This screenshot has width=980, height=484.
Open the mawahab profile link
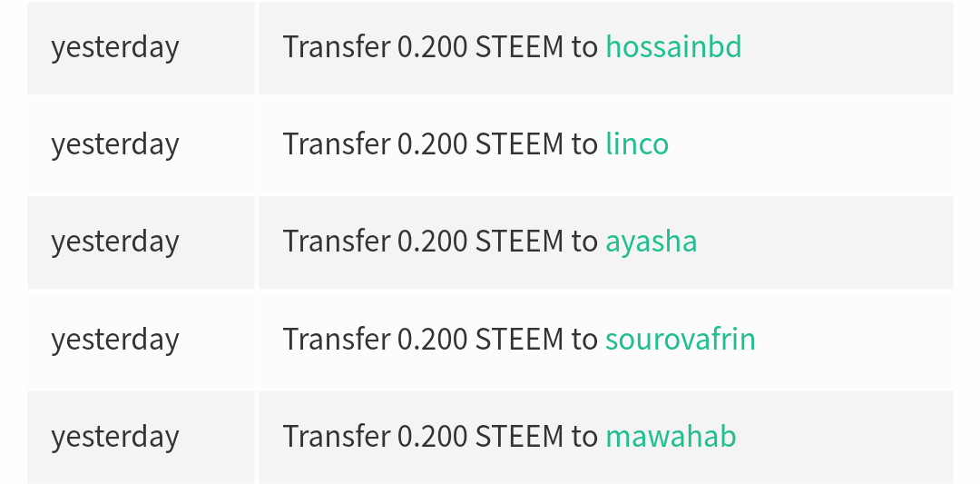click(671, 436)
